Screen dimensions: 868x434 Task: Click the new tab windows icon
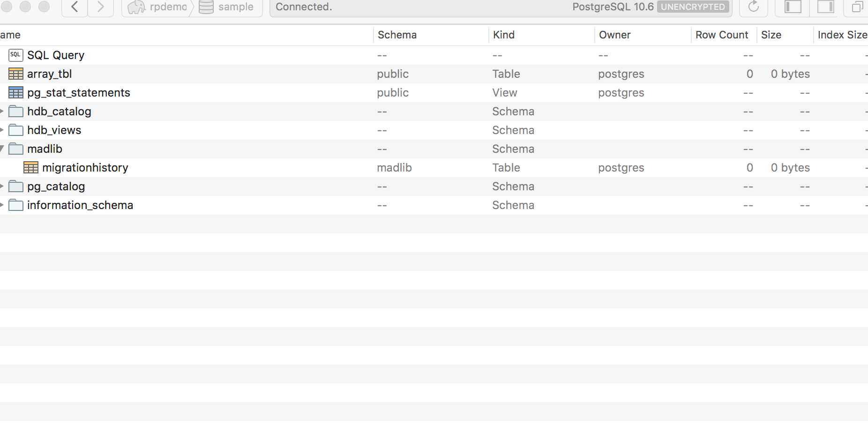(857, 7)
